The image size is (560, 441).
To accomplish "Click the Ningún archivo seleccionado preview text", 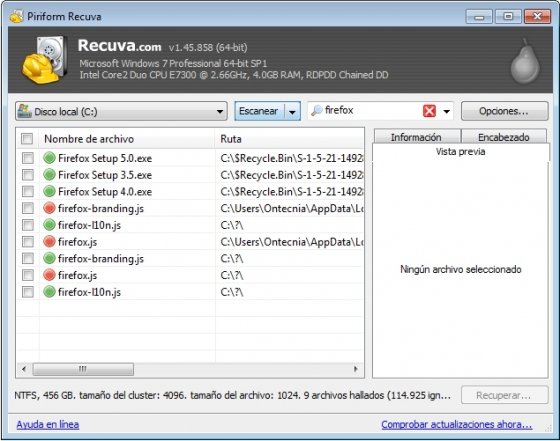I will [460, 269].
